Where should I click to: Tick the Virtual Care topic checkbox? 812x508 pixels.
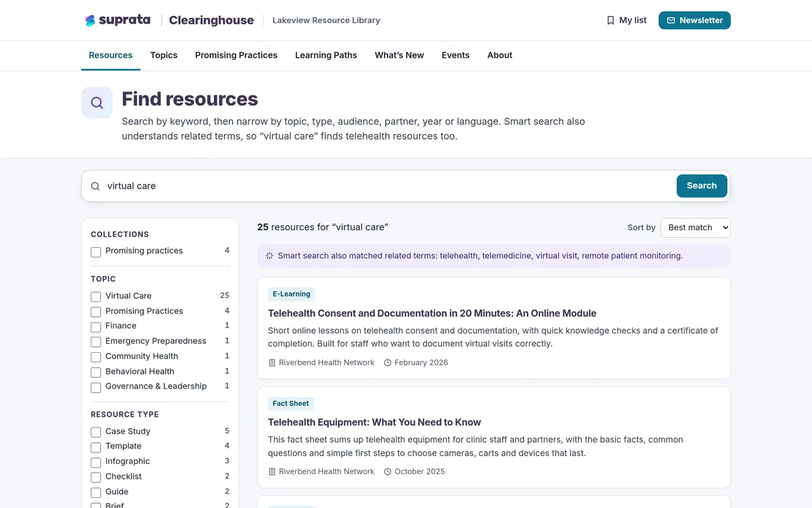tap(96, 297)
